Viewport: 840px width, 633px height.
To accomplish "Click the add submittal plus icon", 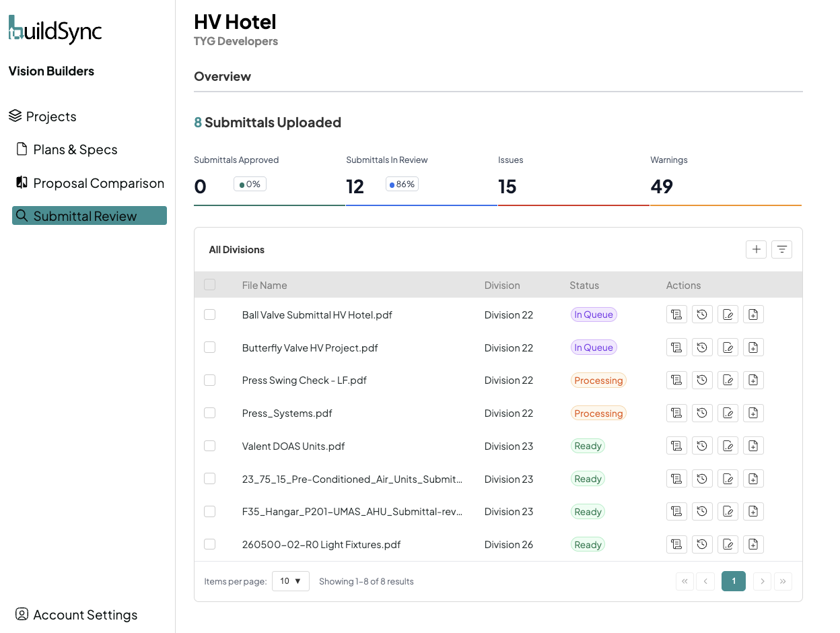I will click(756, 249).
